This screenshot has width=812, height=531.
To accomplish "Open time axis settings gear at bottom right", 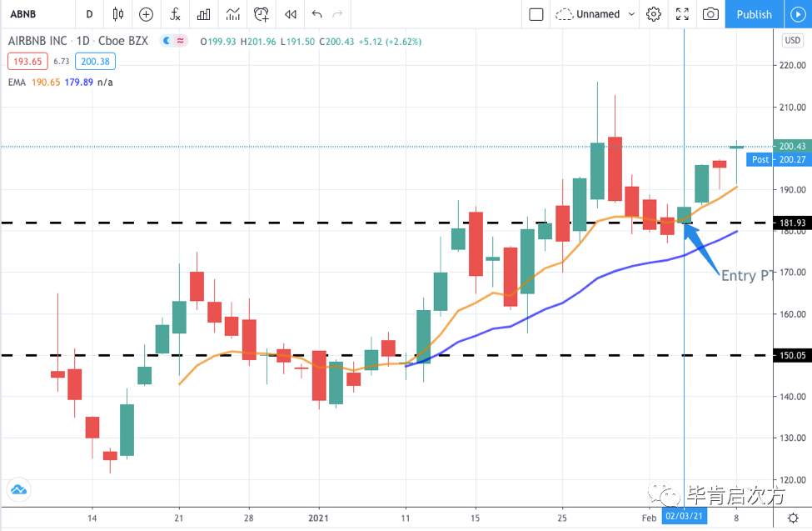I will point(793,518).
